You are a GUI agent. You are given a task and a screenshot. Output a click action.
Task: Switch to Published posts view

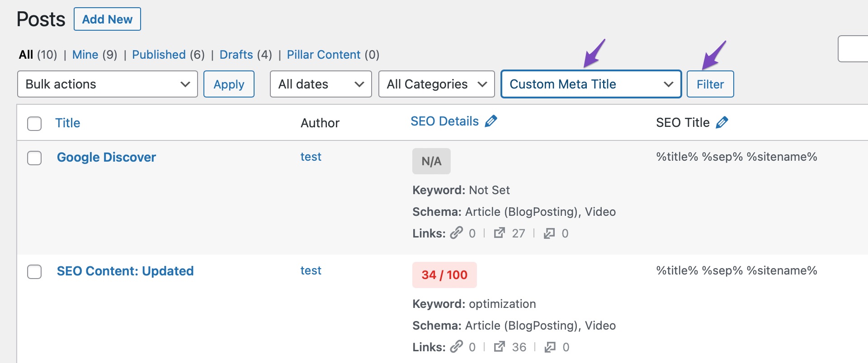(159, 55)
